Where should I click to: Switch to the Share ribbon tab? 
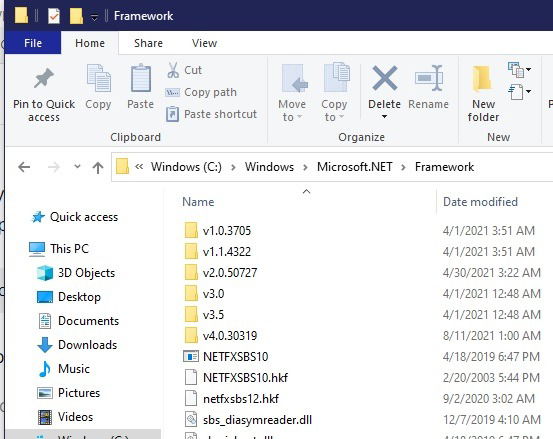point(148,43)
